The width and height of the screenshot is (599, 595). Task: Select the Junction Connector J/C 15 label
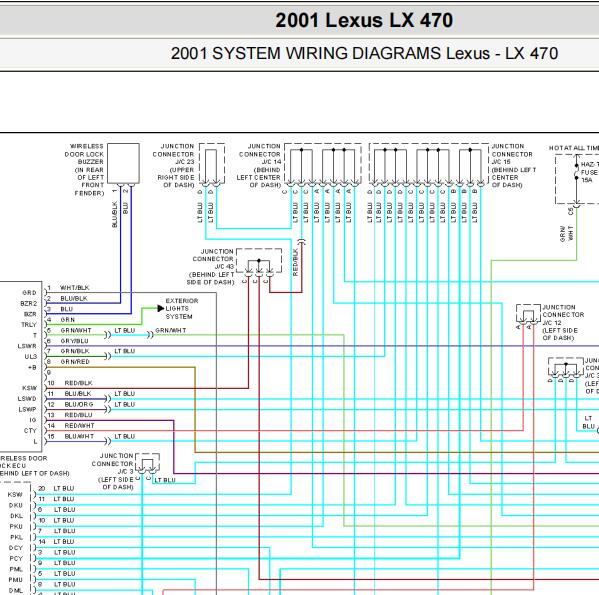tap(513, 165)
